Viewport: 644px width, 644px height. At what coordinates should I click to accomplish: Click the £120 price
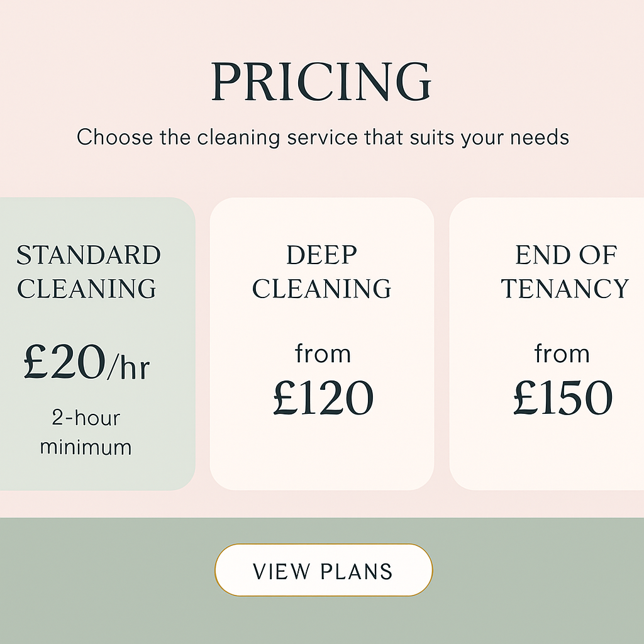pos(323,397)
